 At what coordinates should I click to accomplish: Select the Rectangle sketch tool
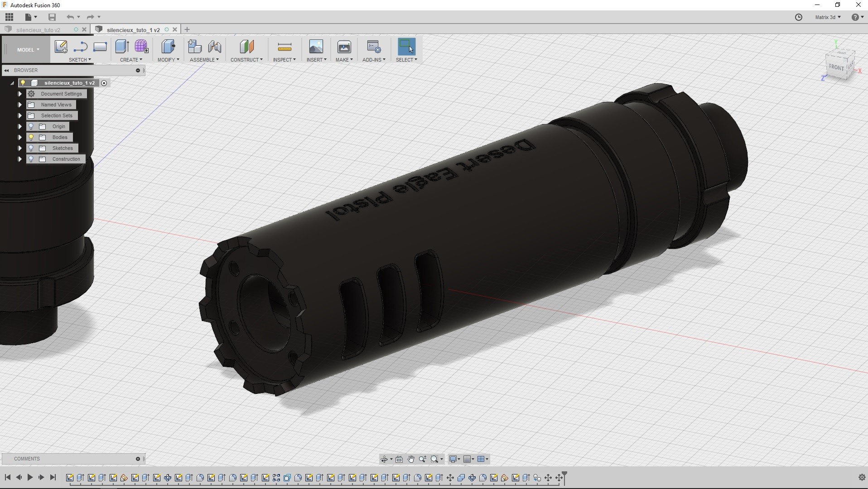click(100, 47)
